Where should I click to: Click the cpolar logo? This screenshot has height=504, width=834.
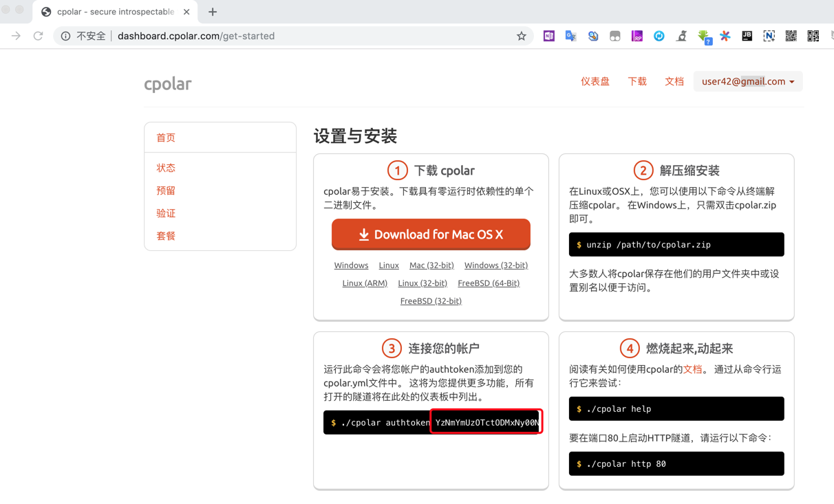coord(168,84)
